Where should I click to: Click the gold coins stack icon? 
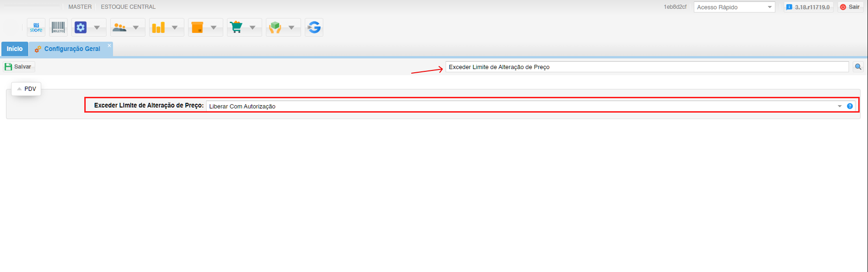[158, 28]
